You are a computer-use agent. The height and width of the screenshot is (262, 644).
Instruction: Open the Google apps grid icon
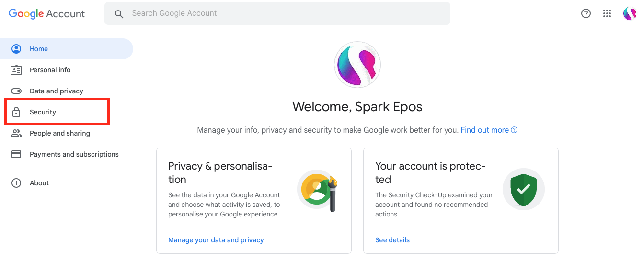point(607,13)
